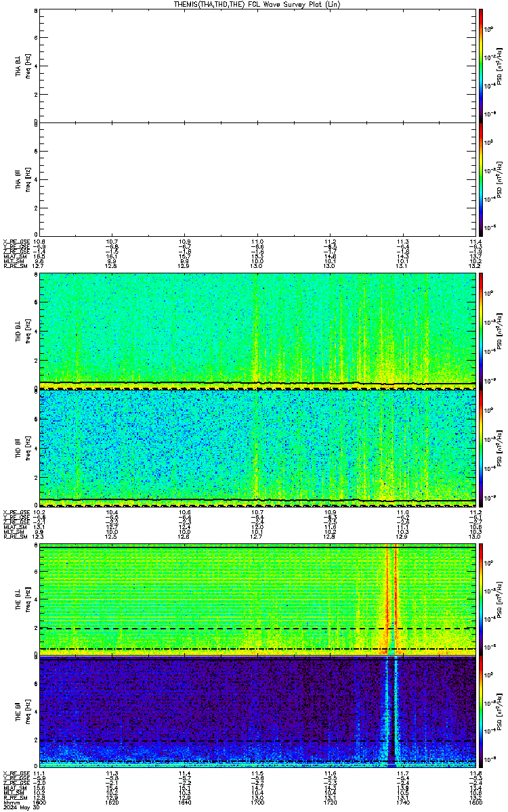Click the THD B-perpendicular spectrogram panel
The width and height of the screenshot is (508, 812).
257,330
